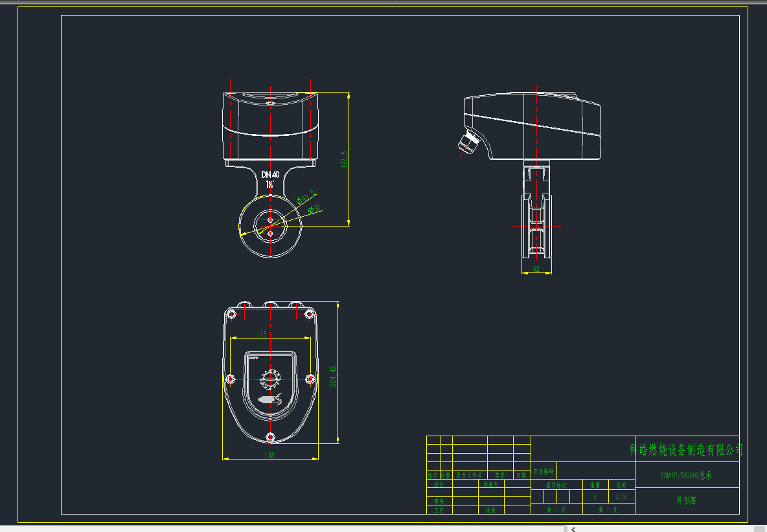Select the Φ42.5 diameter dimension
The width and height of the screenshot is (767, 532).
click(x=306, y=197)
